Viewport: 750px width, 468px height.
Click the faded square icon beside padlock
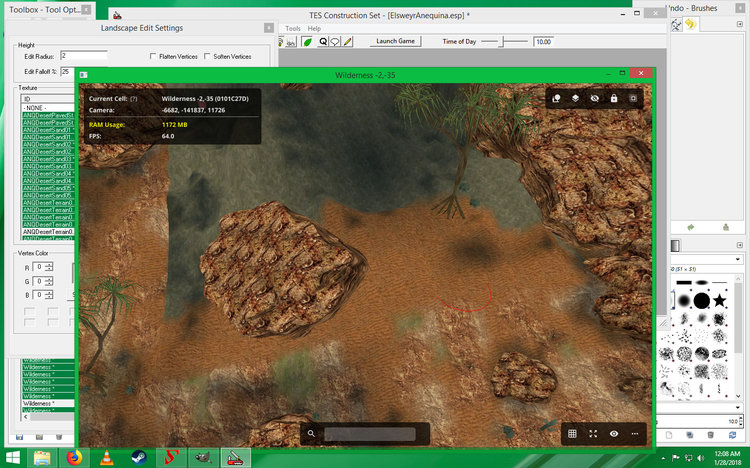[633, 98]
